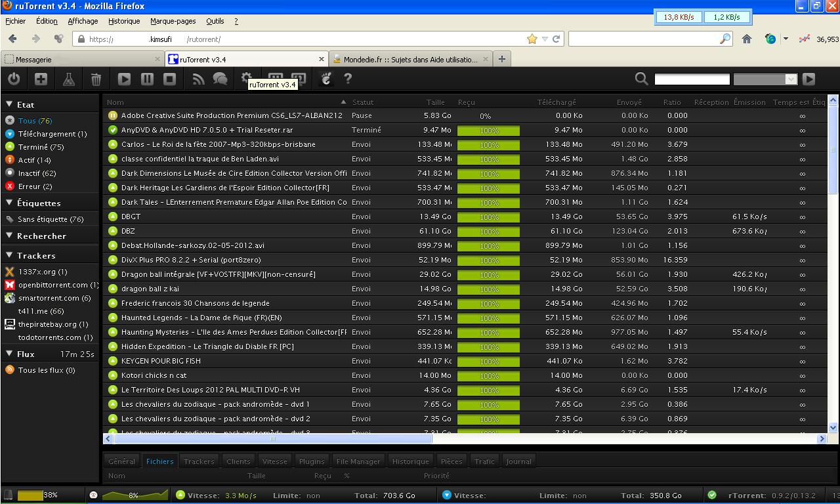This screenshot has width=840, height=504.
Task: Filter by Téléchargement (1) state
Action: (52, 134)
